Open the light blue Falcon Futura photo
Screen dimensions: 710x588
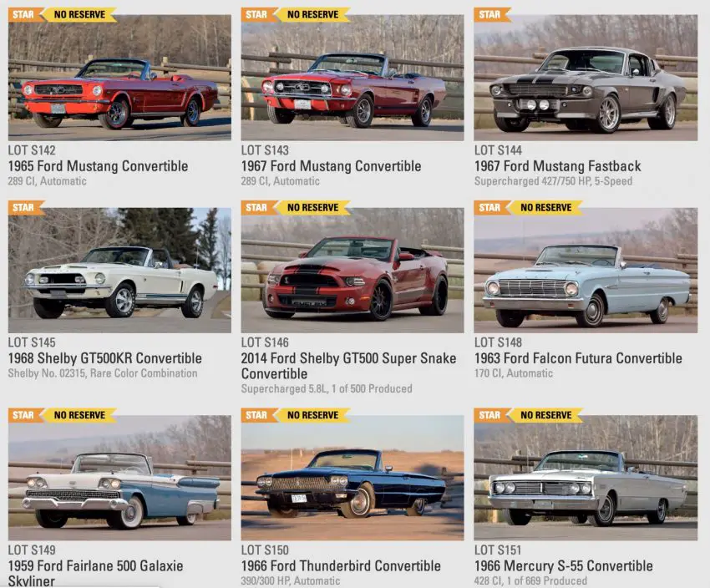pyautogui.click(x=586, y=271)
